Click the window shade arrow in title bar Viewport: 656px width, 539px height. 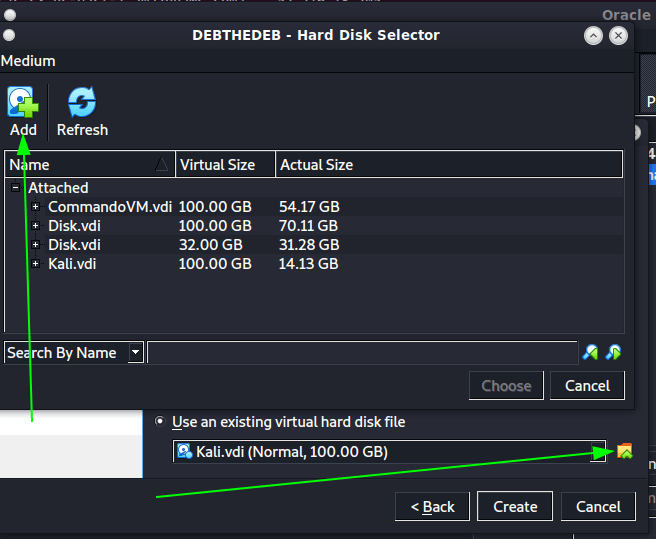coord(593,35)
